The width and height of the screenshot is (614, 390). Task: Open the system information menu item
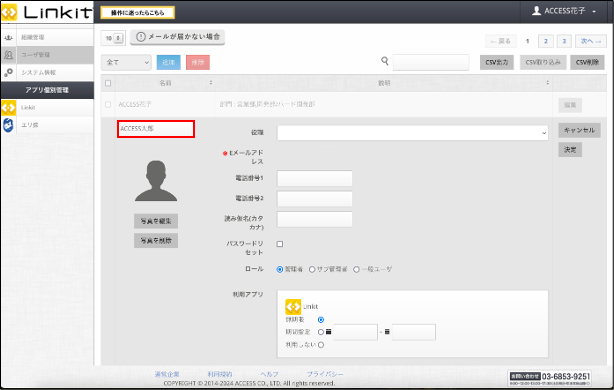tap(47, 72)
